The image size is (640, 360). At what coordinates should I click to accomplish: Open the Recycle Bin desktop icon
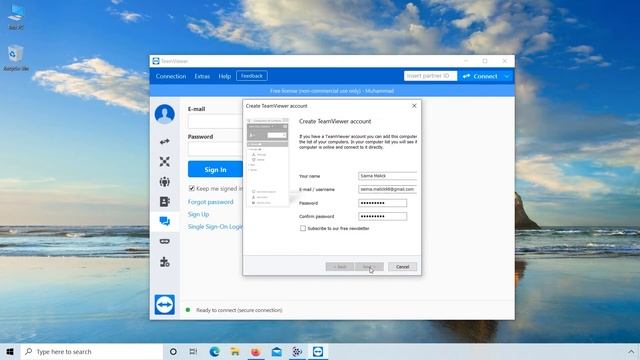16,58
